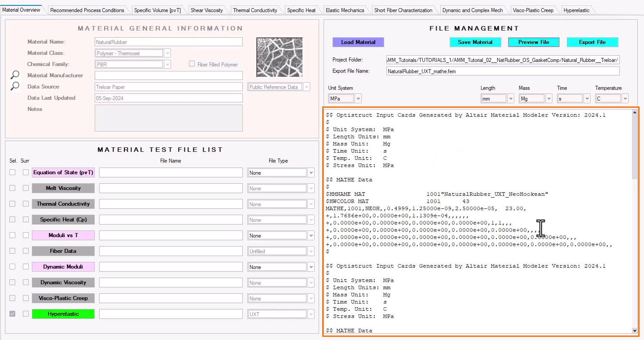Tick the Sel. checkbox for Equation of State

click(13, 172)
